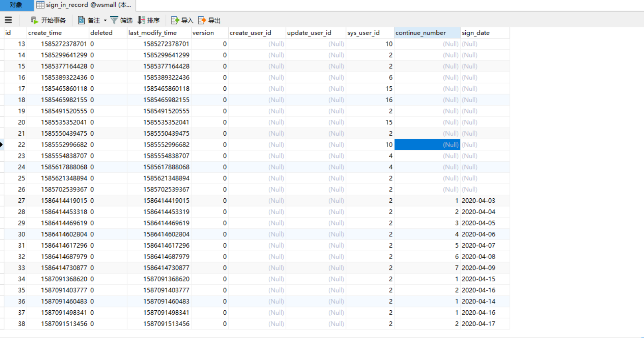
Task: Select create_time cell 1585377164428
Action: point(58,66)
